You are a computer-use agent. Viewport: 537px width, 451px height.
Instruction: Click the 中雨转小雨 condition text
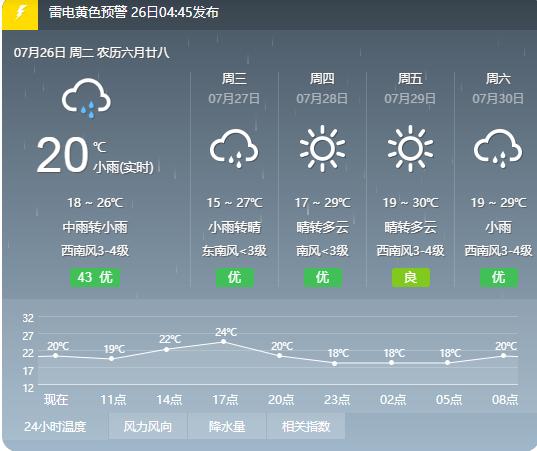[95, 227]
